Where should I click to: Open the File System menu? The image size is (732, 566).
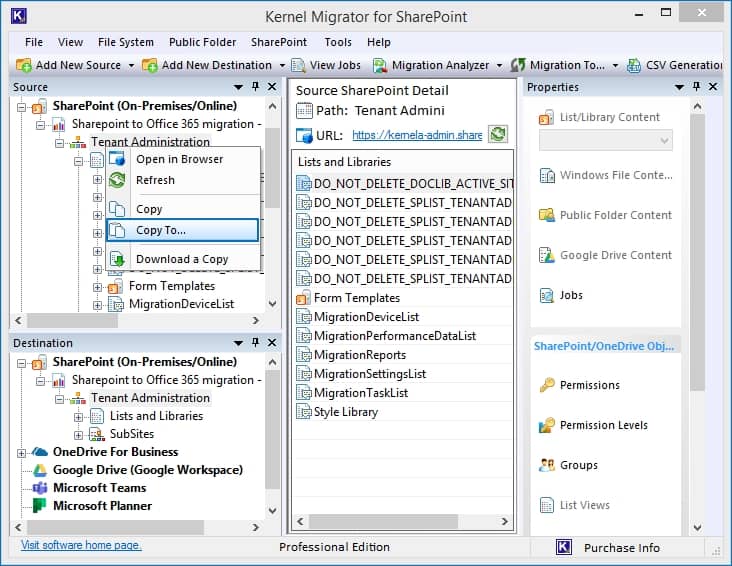coord(126,42)
